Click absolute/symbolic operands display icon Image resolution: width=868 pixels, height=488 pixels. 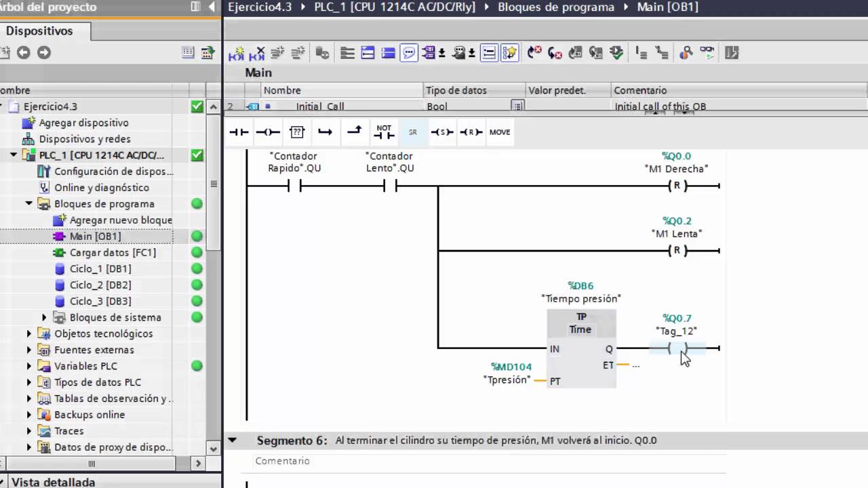coord(429,53)
